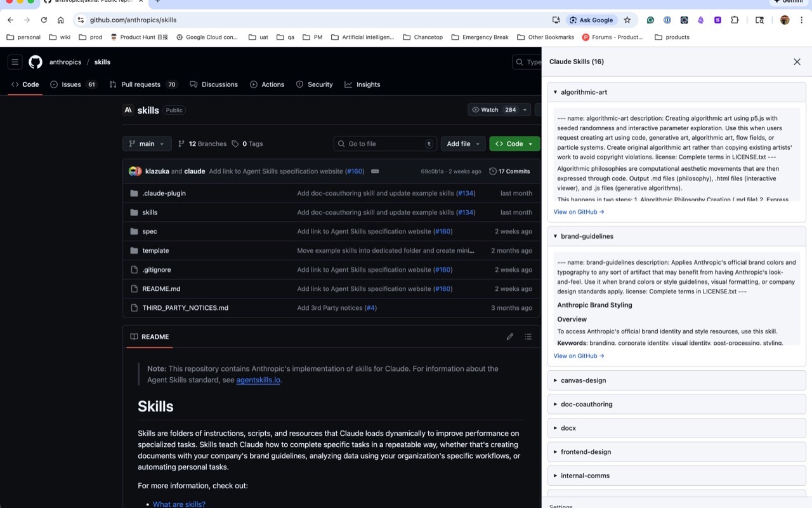Reload the current page
Image resolution: width=812 pixels, height=508 pixels.
point(43,20)
